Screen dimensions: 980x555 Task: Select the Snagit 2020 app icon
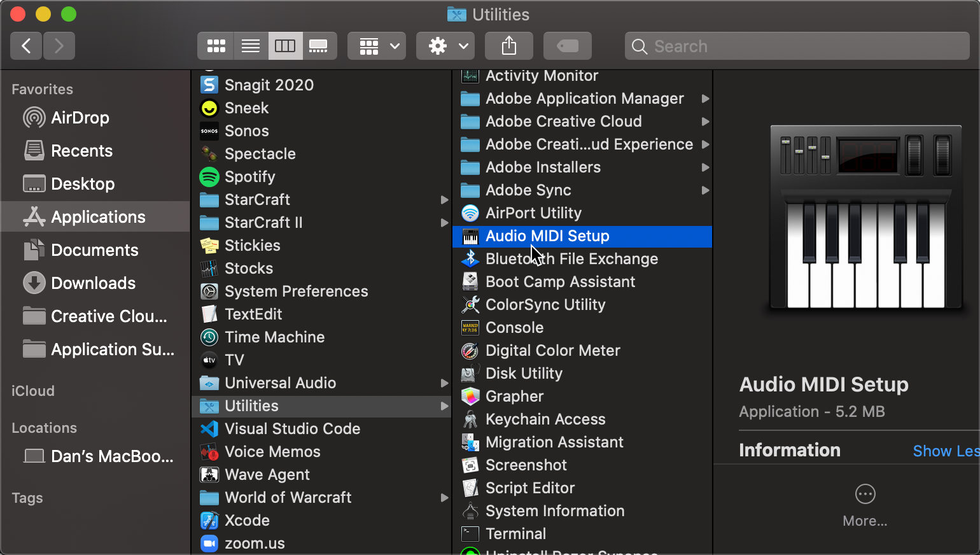click(x=209, y=85)
